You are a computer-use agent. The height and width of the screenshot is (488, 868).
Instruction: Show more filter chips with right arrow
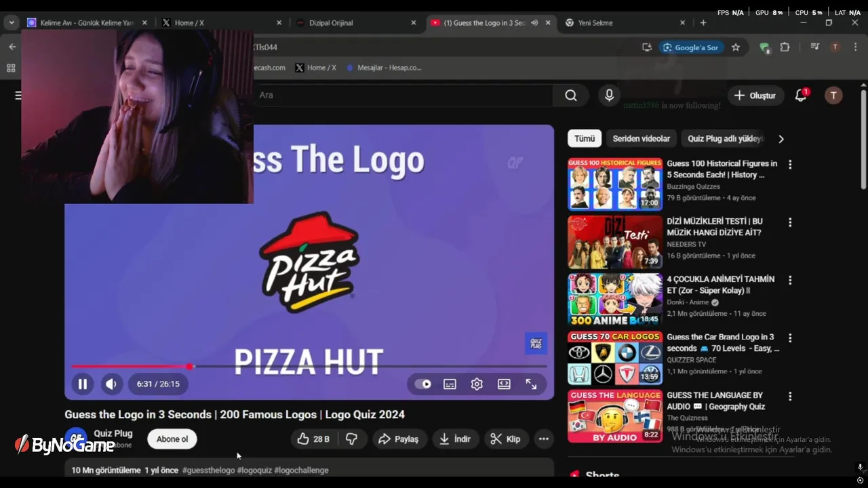[781, 138]
